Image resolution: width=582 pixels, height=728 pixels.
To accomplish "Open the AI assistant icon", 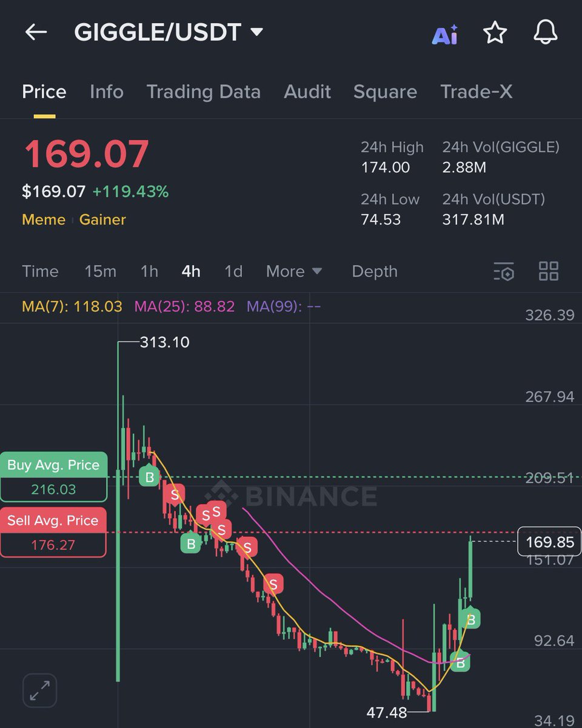I will [x=445, y=35].
